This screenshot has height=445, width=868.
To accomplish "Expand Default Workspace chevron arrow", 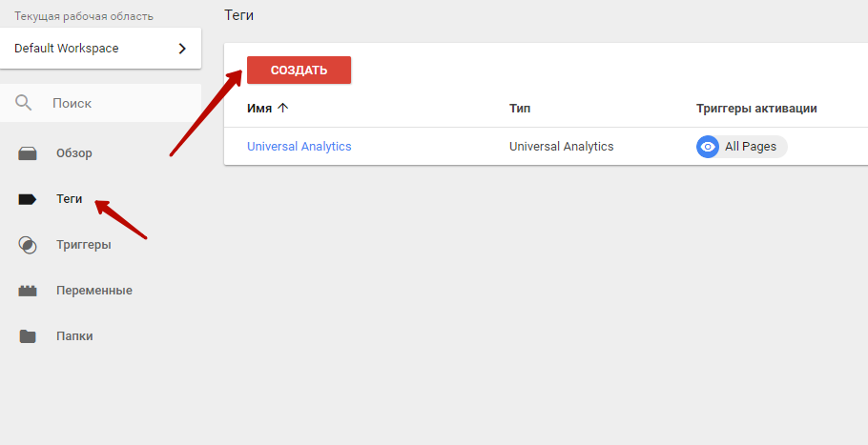I will pos(182,49).
